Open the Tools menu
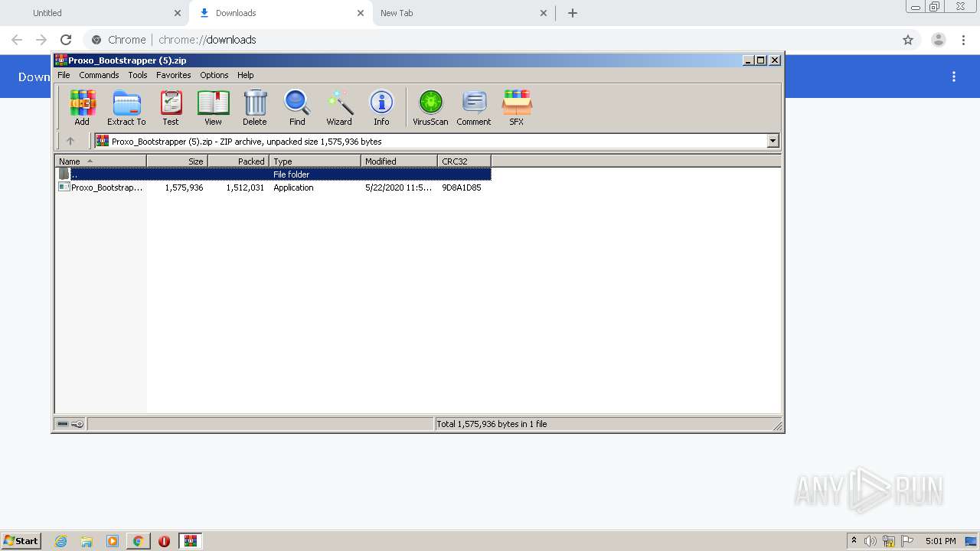This screenshot has height=551, width=980. (138, 75)
